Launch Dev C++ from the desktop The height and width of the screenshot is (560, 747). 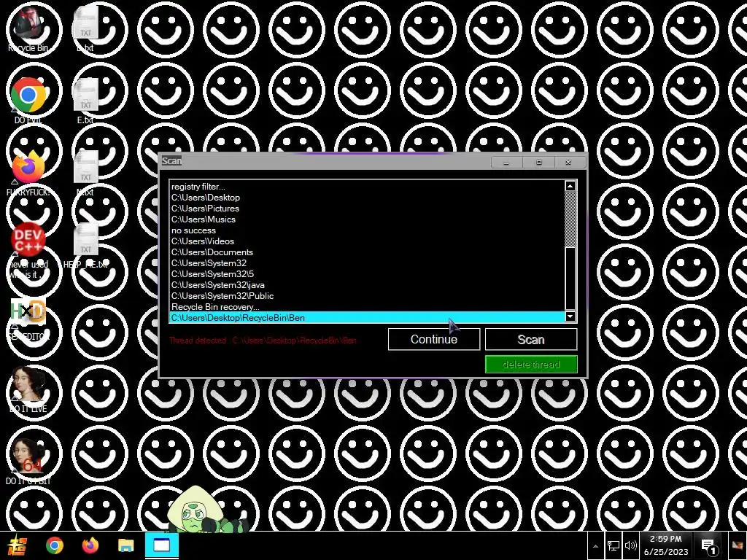[x=28, y=249]
